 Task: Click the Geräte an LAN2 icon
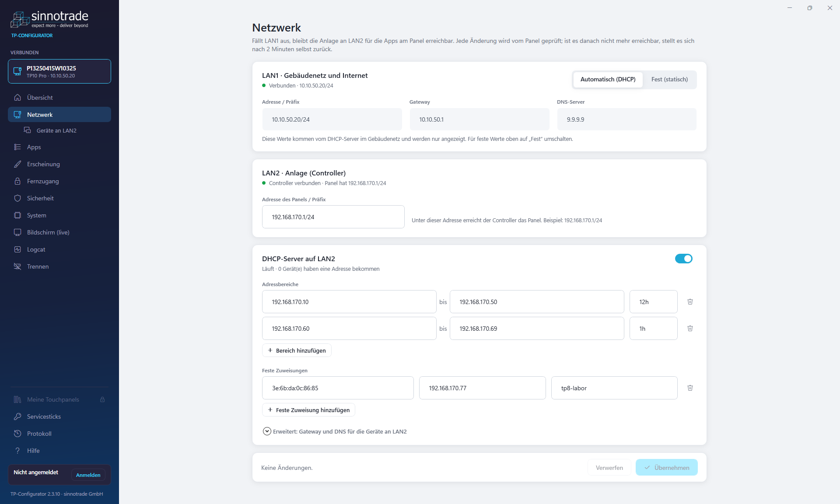pyautogui.click(x=27, y=130)
